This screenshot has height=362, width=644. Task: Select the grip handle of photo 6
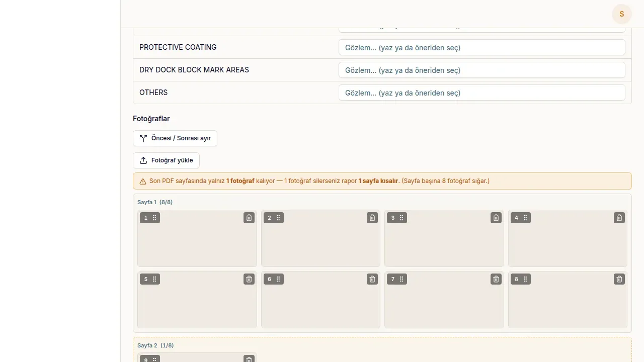click(278, 279)
